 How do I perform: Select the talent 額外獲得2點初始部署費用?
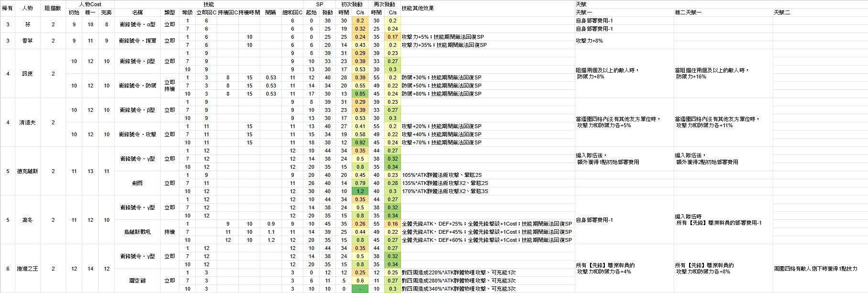coord(706,159)
